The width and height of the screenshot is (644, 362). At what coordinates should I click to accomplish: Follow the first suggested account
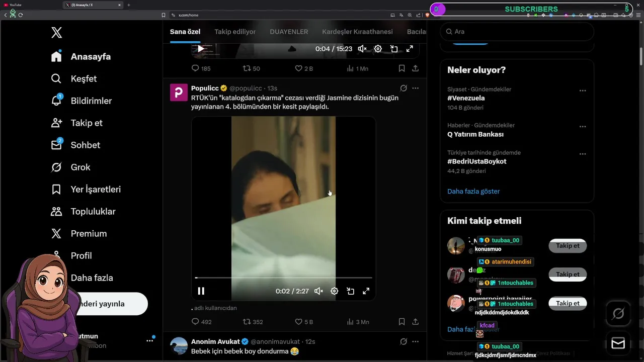coord(568,246)
